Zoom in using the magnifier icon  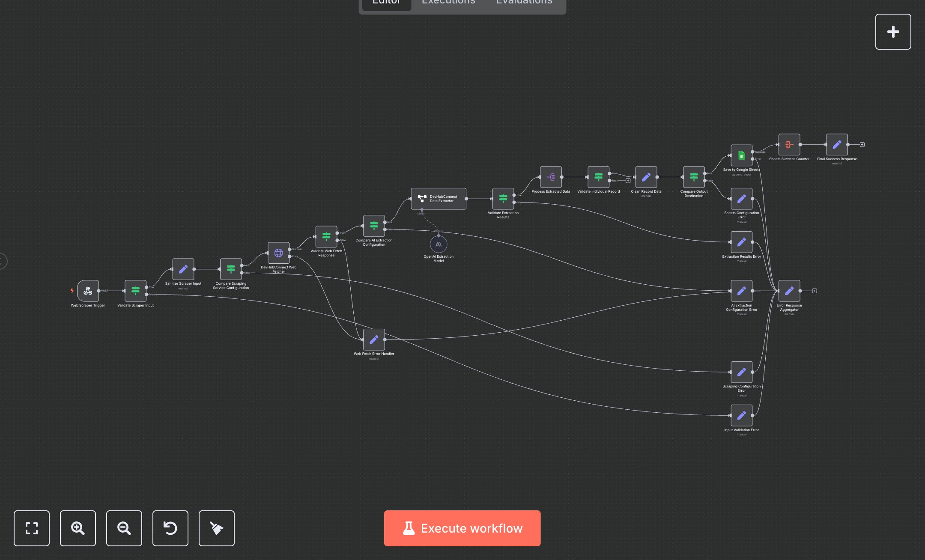click(78, 528)
